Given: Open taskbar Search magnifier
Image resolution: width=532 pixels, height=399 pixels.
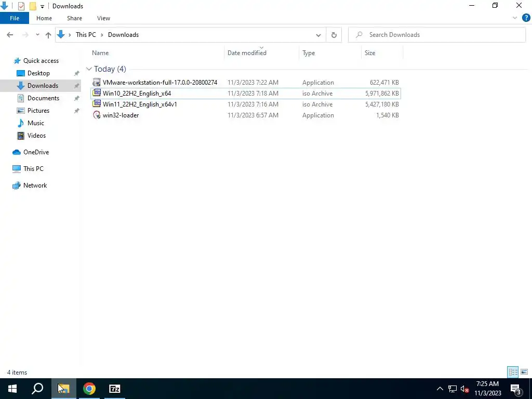Looking at the screenshot, I should tap(37, 389).
